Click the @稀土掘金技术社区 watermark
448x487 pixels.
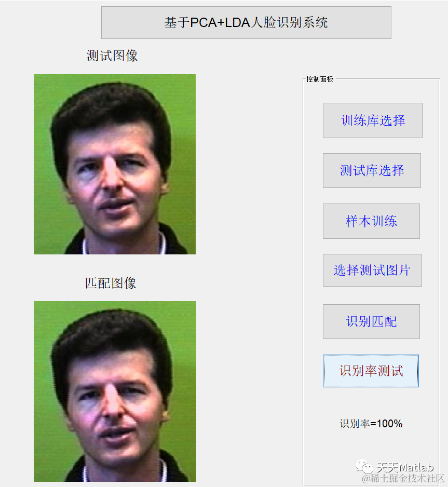coord(403,479)
